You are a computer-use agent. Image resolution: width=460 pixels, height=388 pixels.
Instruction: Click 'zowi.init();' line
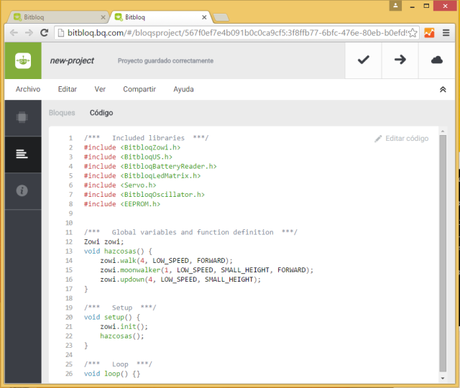[124, 326]
